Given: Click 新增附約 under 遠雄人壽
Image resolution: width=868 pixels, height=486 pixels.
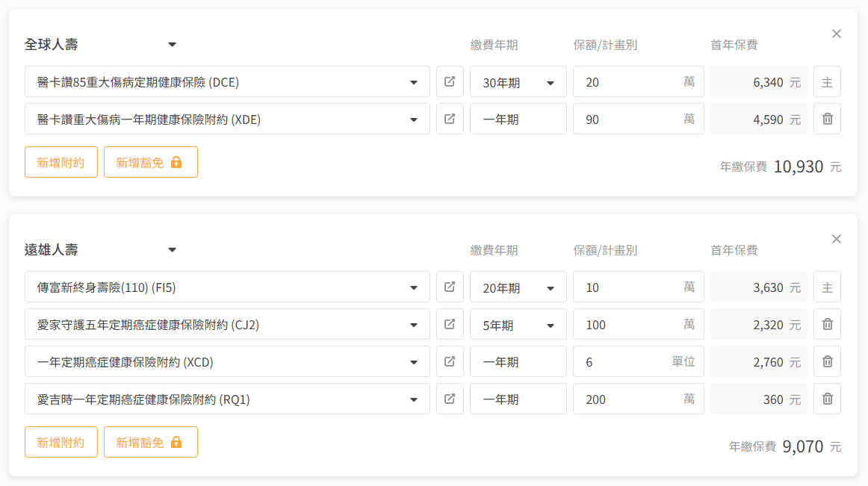Looking at the screenshot, I should [61, 442].
